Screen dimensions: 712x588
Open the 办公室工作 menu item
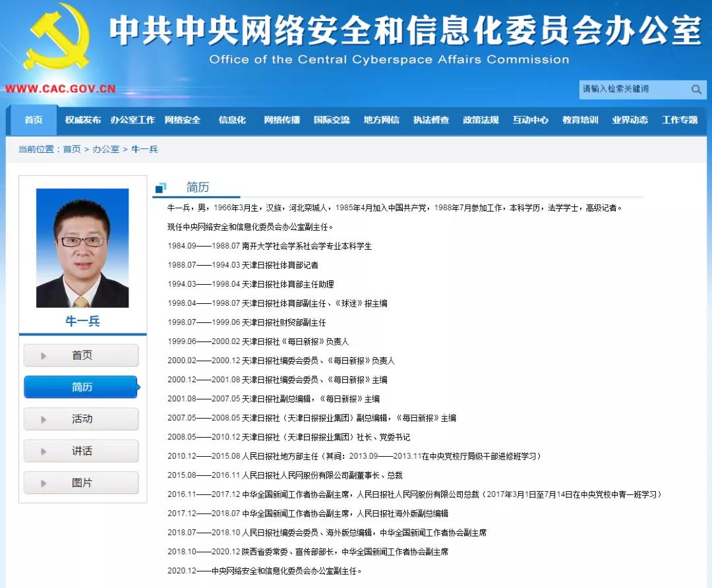133,120
